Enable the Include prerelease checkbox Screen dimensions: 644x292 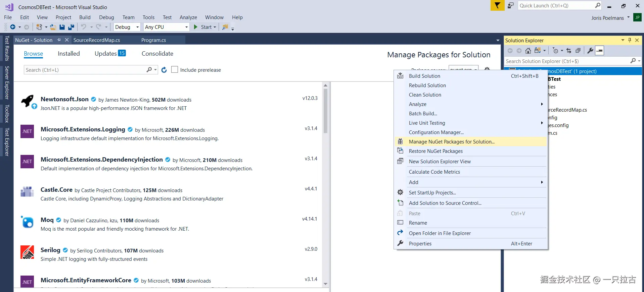[x=175, y=70]
